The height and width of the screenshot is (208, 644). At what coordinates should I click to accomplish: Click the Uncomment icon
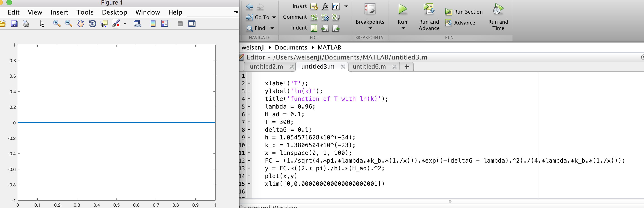pyautogui.click(x=325, y=17)
